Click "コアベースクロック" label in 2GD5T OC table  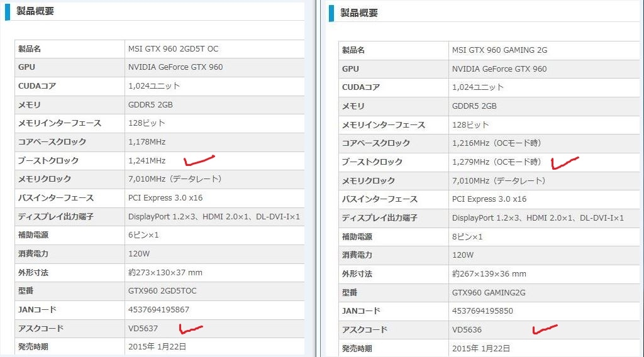52,142
